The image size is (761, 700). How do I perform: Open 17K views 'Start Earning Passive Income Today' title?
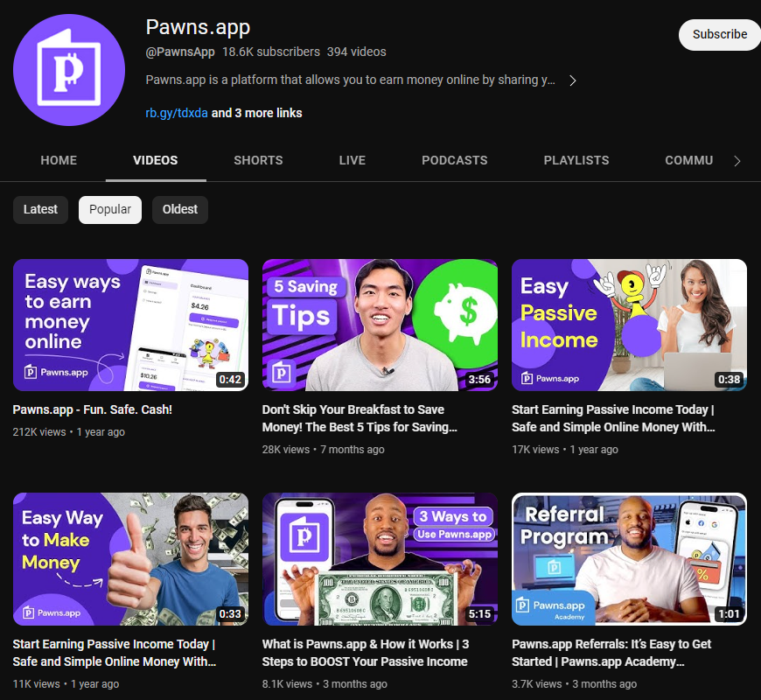click(613, 418)
